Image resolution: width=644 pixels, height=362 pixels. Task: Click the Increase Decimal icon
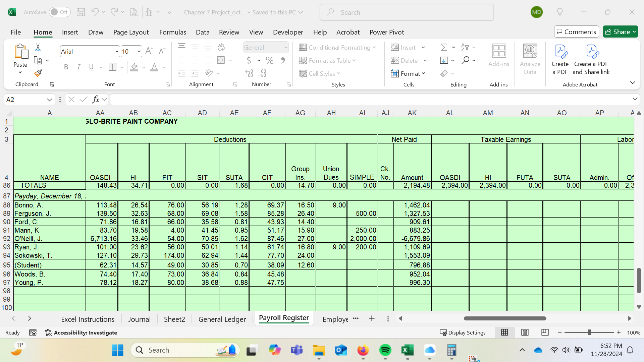click(263, 73)
